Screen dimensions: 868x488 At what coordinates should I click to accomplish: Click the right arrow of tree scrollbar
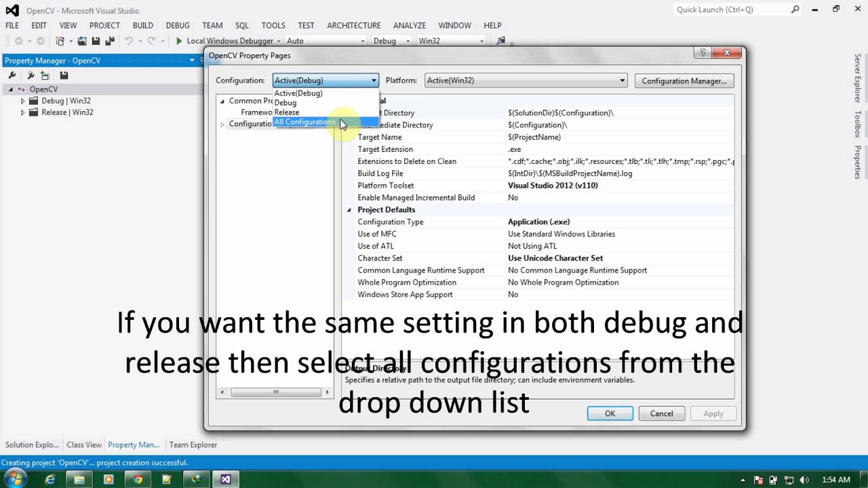[x=327, y=392]
